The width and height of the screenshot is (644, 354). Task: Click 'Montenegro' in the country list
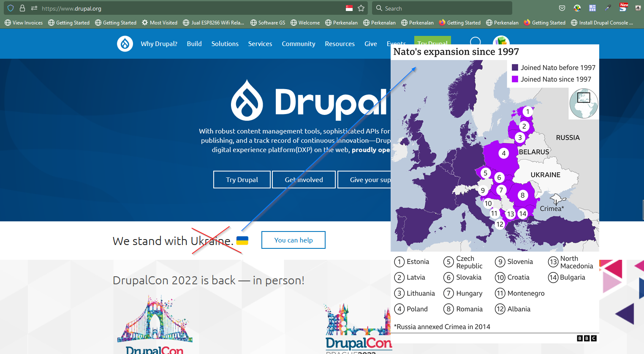(526, 294)
